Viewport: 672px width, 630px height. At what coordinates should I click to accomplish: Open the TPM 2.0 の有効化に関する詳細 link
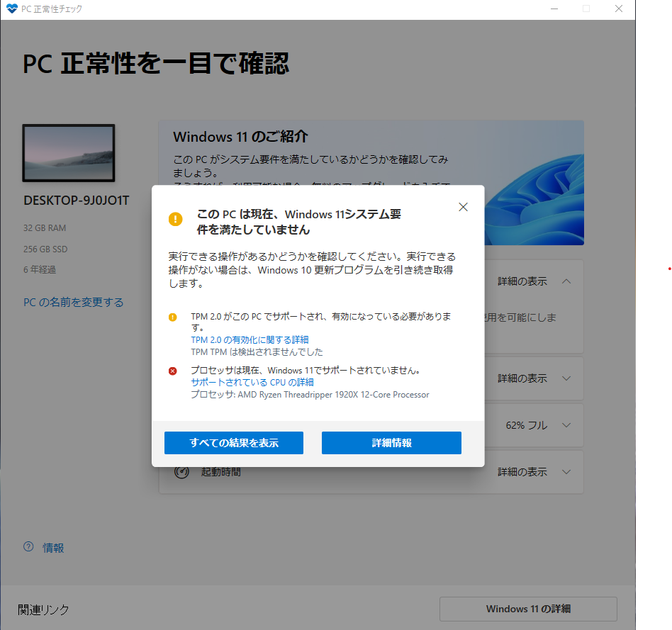pyautogui.click(x=250, y=340)
